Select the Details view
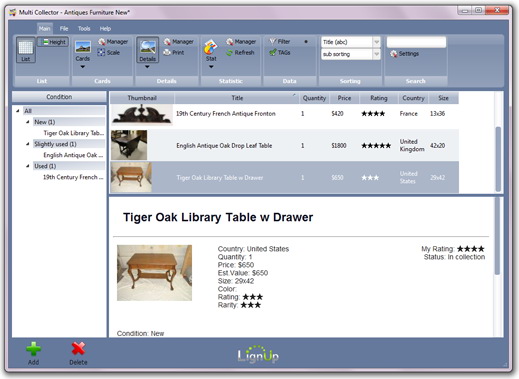Image resolution: width=519 pixels, height=379 pixels. [147, 50]
